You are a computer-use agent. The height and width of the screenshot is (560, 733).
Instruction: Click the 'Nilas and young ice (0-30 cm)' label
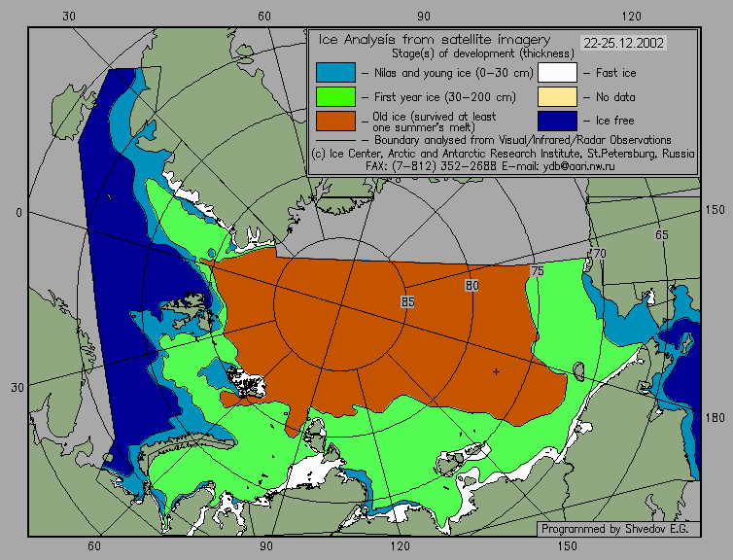click(x=453, y=73)
